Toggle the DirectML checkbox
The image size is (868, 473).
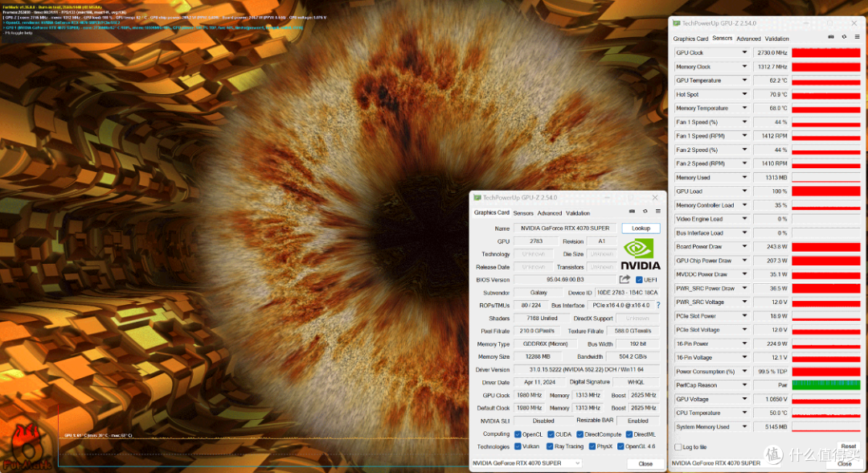pyautogui.click(x=628, y=434)
